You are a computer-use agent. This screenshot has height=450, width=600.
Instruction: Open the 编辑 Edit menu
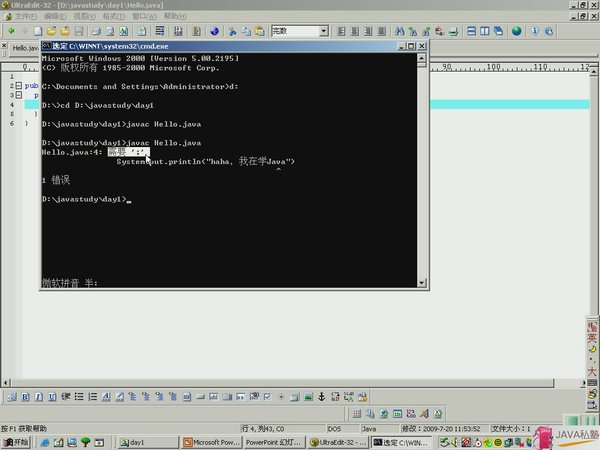[x=55, y=16]
